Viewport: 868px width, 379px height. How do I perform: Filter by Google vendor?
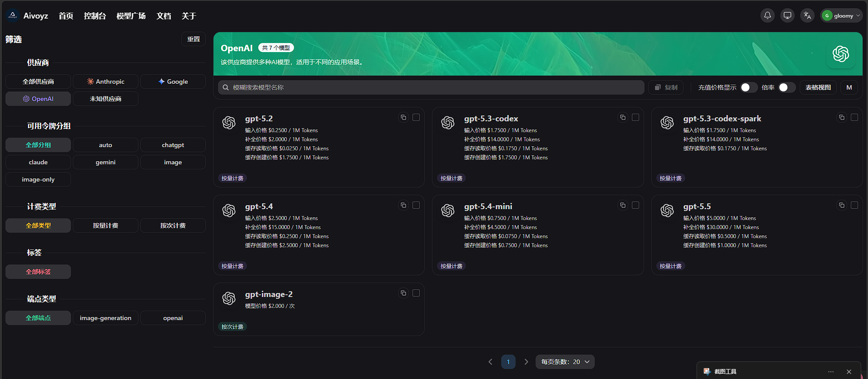click(173, 82)
